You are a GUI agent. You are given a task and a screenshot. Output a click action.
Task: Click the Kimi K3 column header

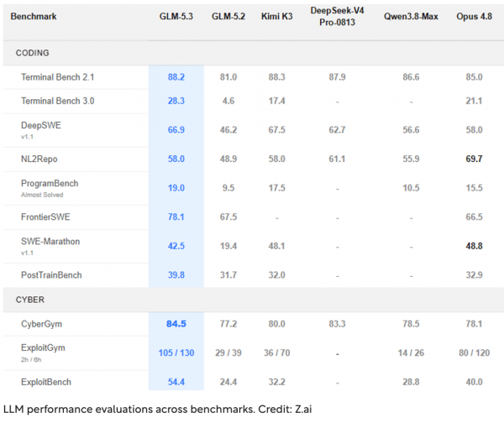coord(276,17)
